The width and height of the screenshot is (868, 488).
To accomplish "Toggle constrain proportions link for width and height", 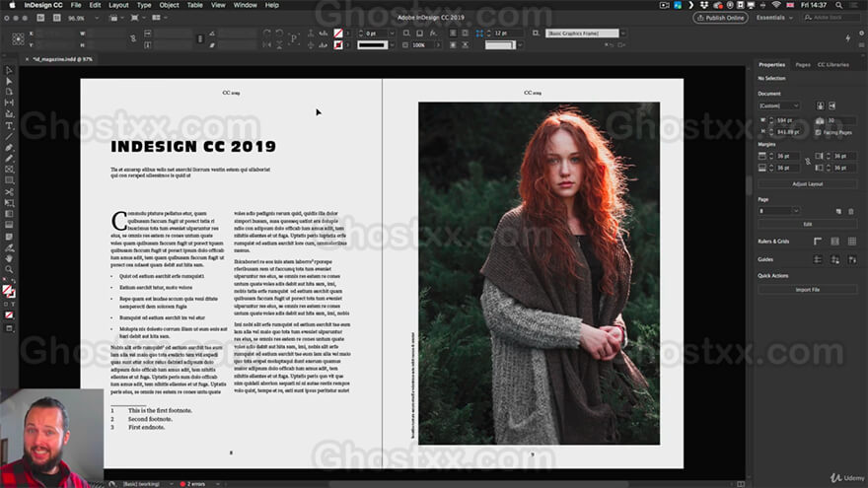I will (x=133, y=38).
